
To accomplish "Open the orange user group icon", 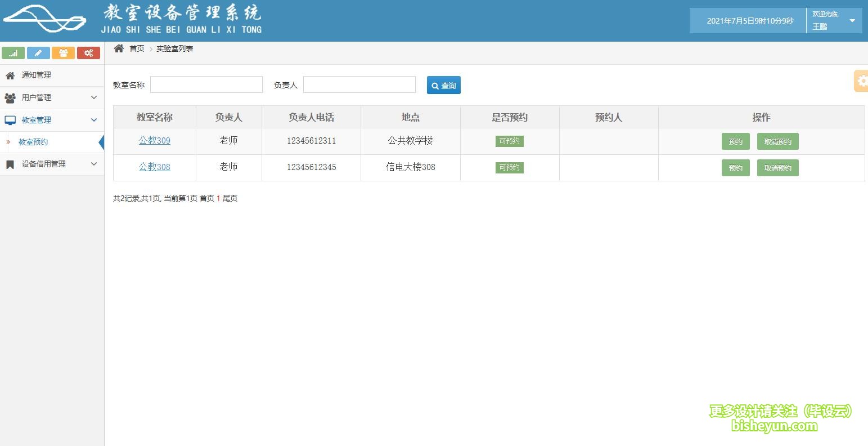I will pos(63,52).
